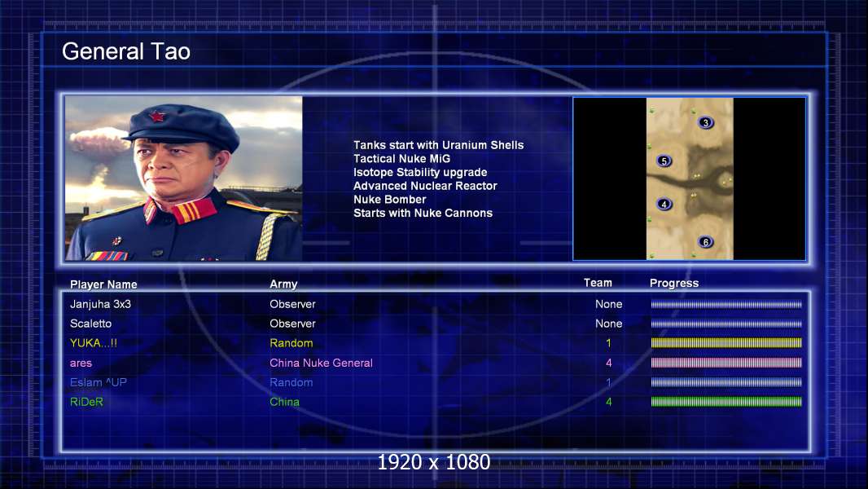
Task: Select player name Eslam ^UP
Action: pyautogui.click(x=98, y=382)
